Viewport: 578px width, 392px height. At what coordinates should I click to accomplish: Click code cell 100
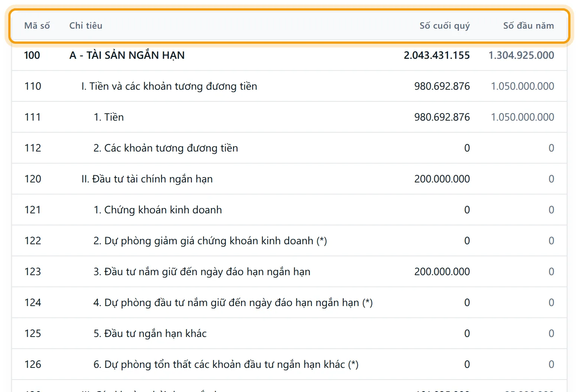(32, 55)
